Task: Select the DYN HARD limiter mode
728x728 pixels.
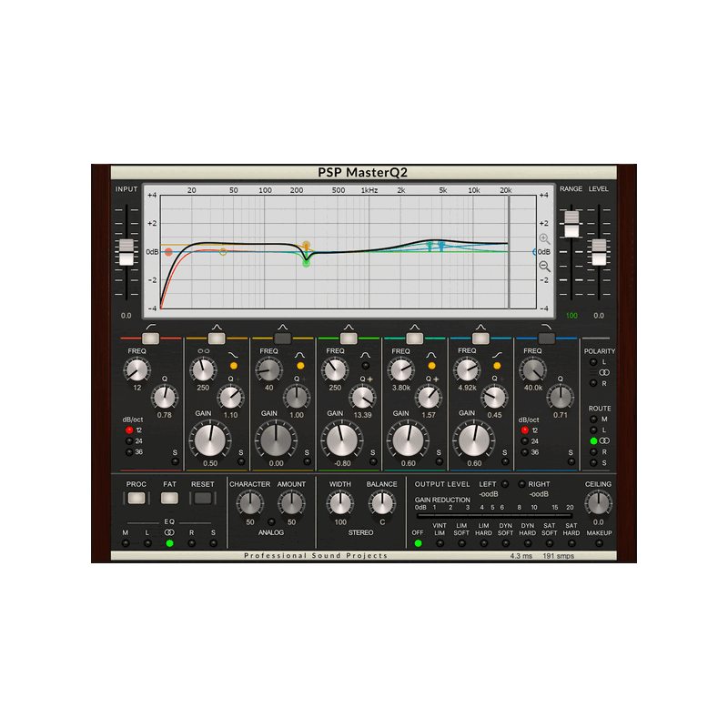Action: (528, 543)
